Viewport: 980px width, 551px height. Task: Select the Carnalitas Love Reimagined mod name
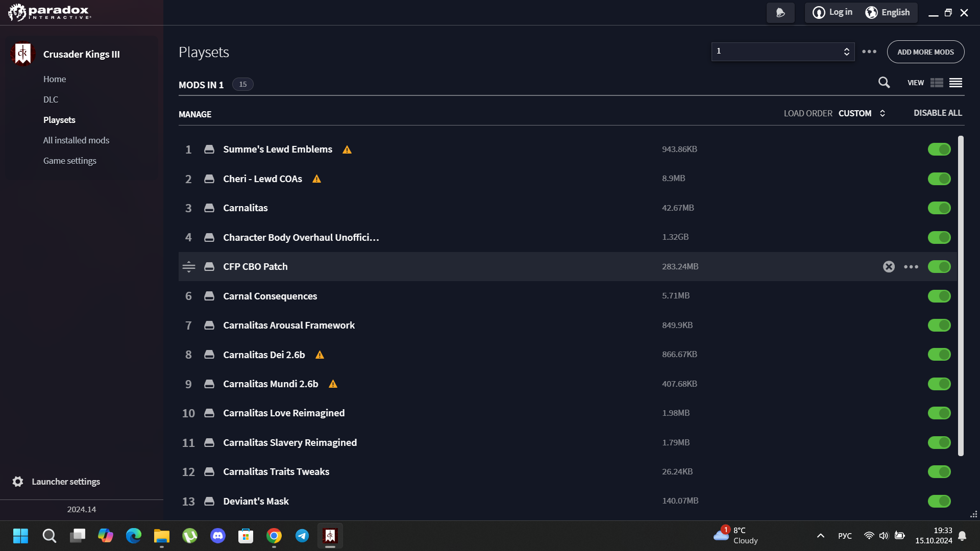[x=284, y=413]
